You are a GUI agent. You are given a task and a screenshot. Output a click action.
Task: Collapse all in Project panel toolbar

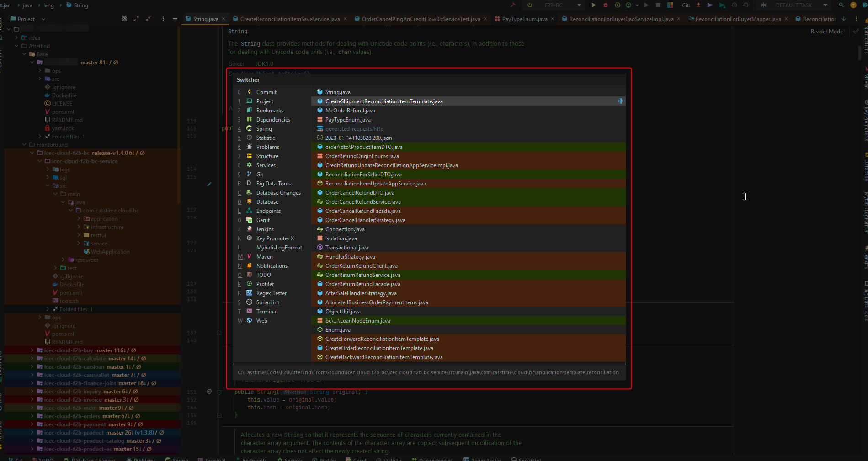coord(148,19)
